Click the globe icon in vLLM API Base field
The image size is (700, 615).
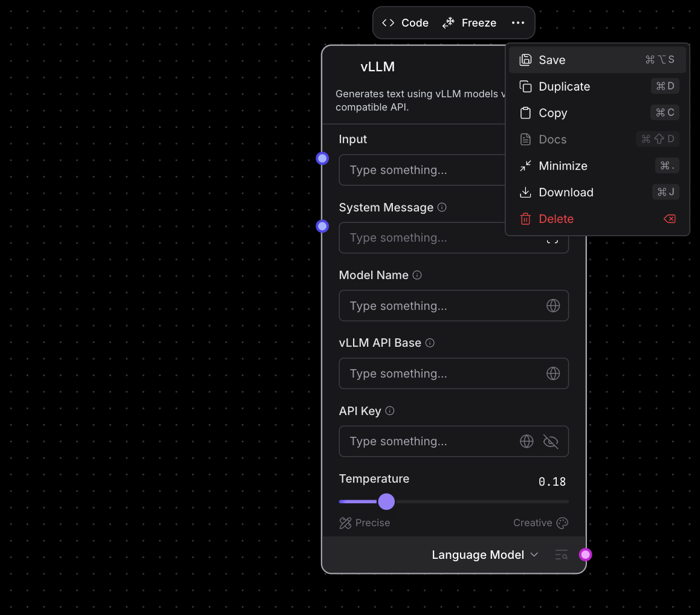tap(553, 373)
